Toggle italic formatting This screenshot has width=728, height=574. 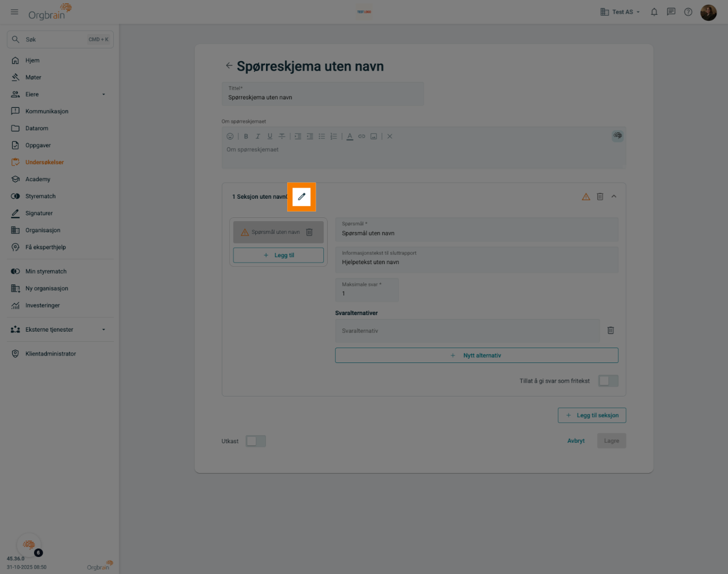258,137
